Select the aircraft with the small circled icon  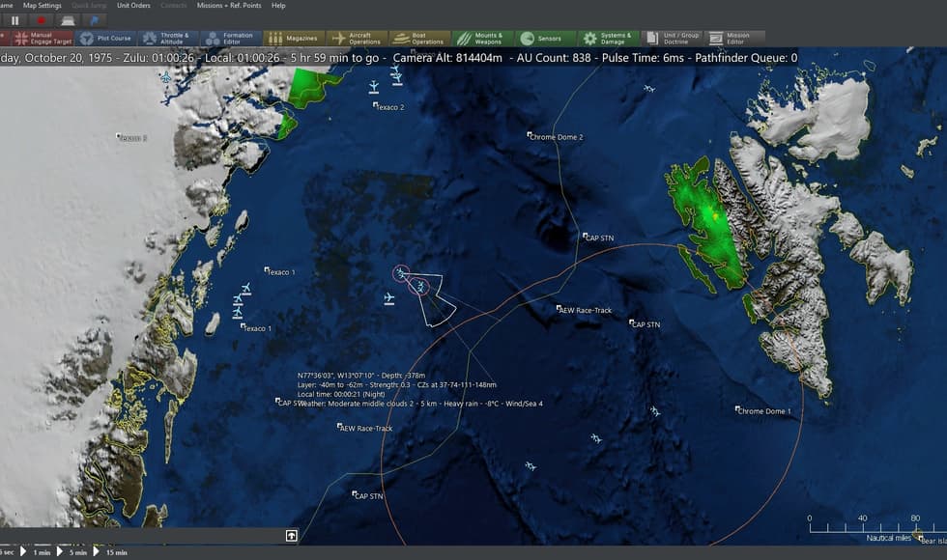pos(400,273)
